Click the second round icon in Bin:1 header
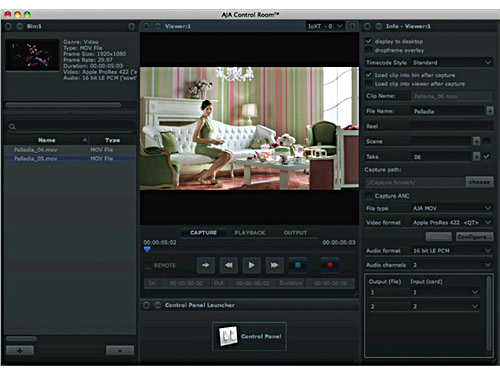 pyautogui.click(x=19, y=26)
